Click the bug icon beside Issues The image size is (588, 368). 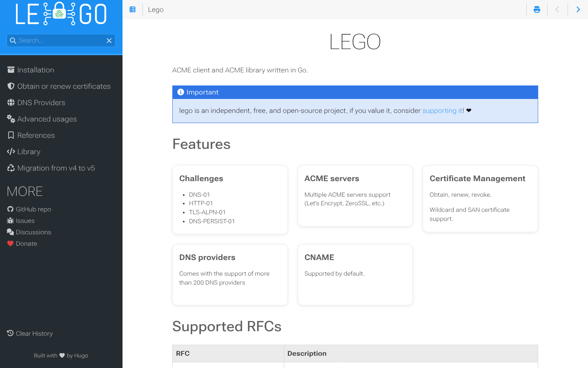point(11,221)
